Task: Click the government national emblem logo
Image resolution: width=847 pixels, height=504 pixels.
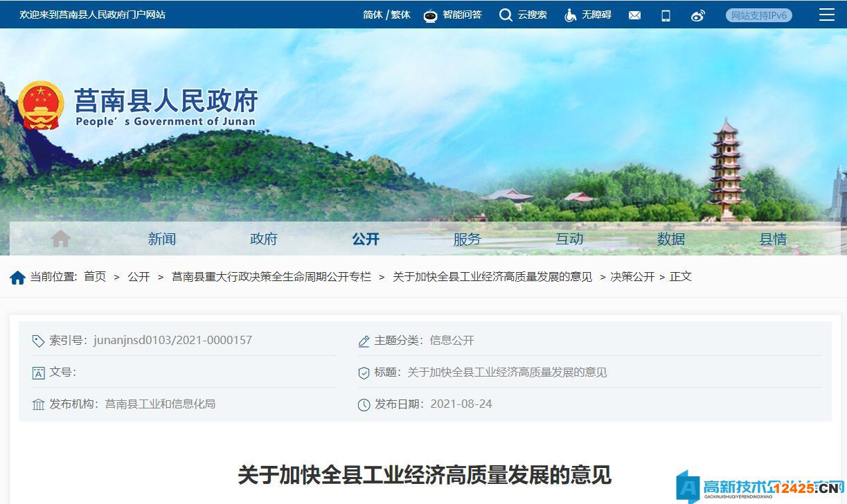Action: click(41, 105)
